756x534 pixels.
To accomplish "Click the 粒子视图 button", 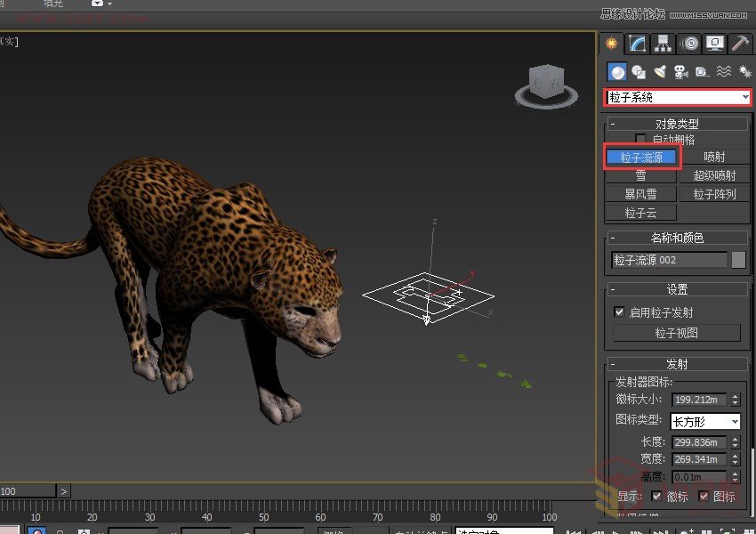I will pos(677,333).
